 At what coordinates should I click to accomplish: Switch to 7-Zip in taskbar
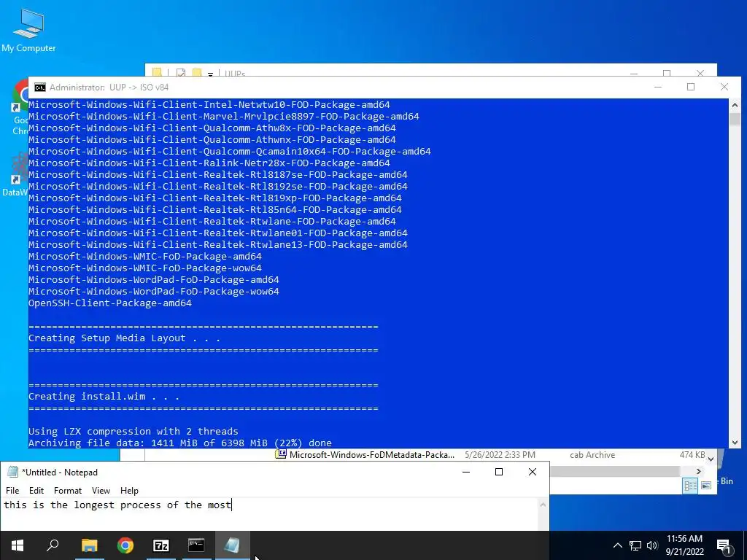(x=161, y=545)
